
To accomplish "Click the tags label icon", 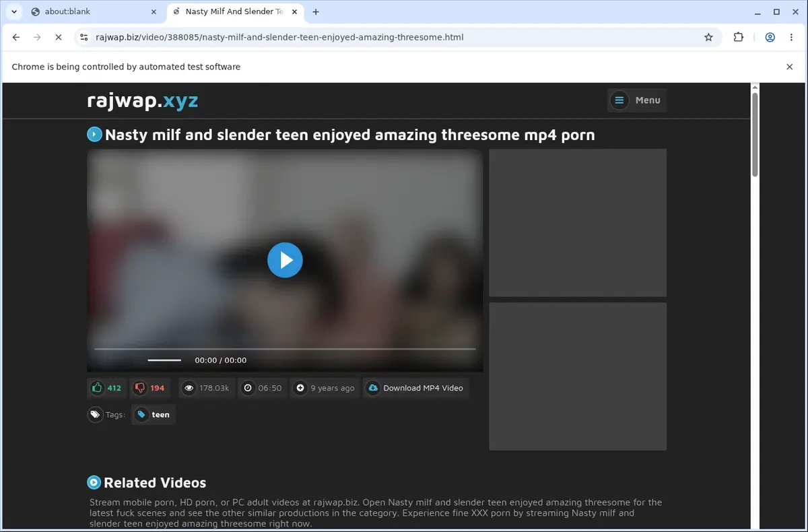I will tap(95, 415).
